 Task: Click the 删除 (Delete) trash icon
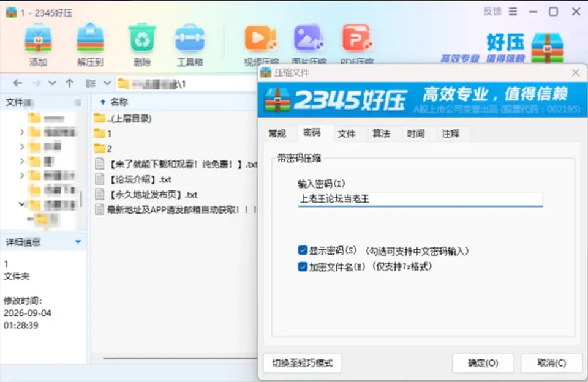(x=142, y=44)
